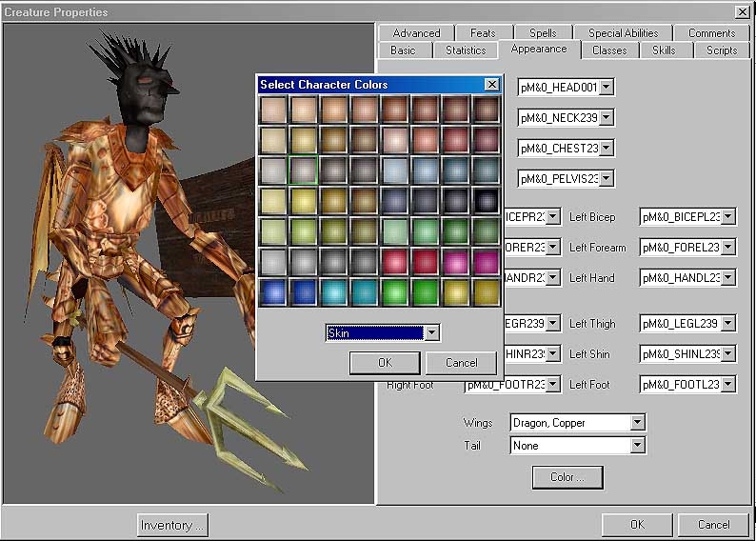The height and width of the screenshot is (541, 756).
Task: Open the Skin color channel dropdown
Action: pyautogui.click(x=431, y=332)
